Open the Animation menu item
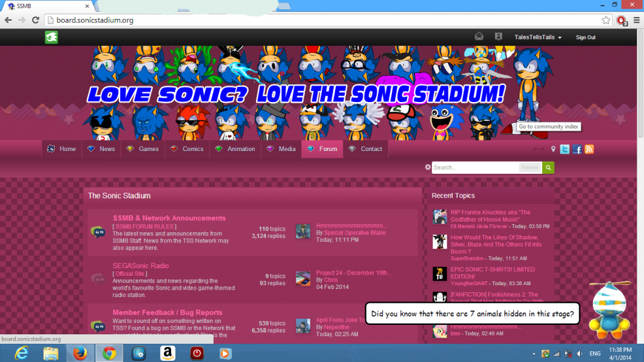The image size is (644, 362). click(x=235, y=149)
